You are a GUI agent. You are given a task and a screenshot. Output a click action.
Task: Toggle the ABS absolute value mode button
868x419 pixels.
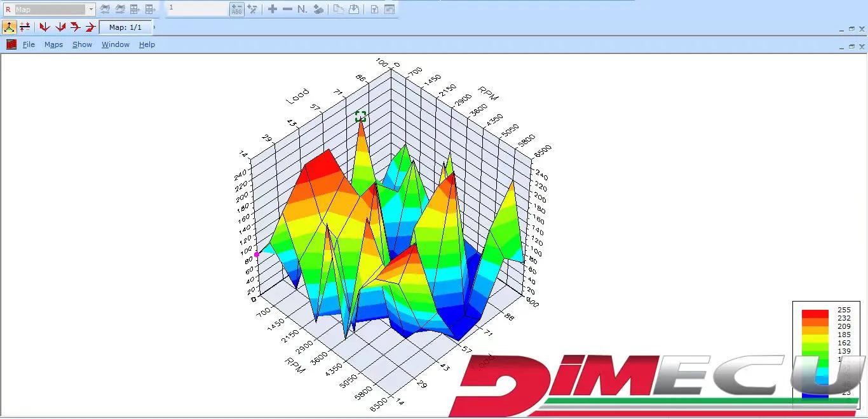tap(236, 10)
